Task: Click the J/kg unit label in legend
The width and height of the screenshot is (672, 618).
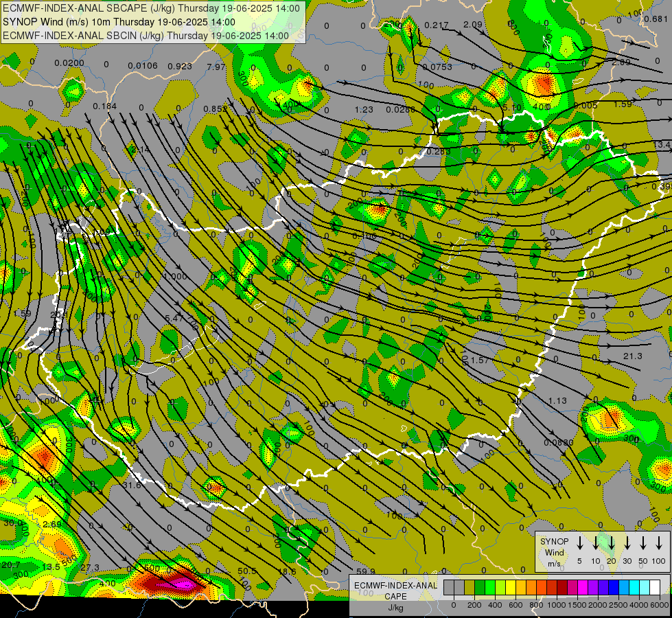Action: tap(395, 608)
